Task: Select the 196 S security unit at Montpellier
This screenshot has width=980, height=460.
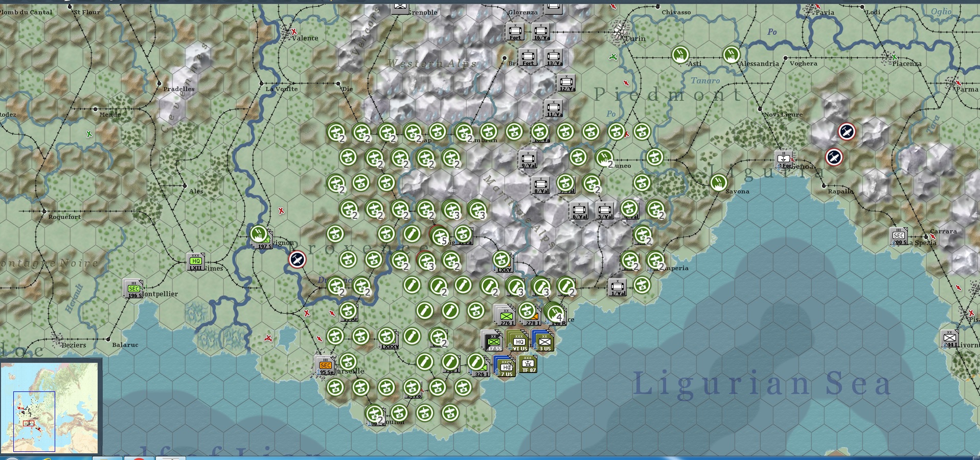Action: click(134, 289)
